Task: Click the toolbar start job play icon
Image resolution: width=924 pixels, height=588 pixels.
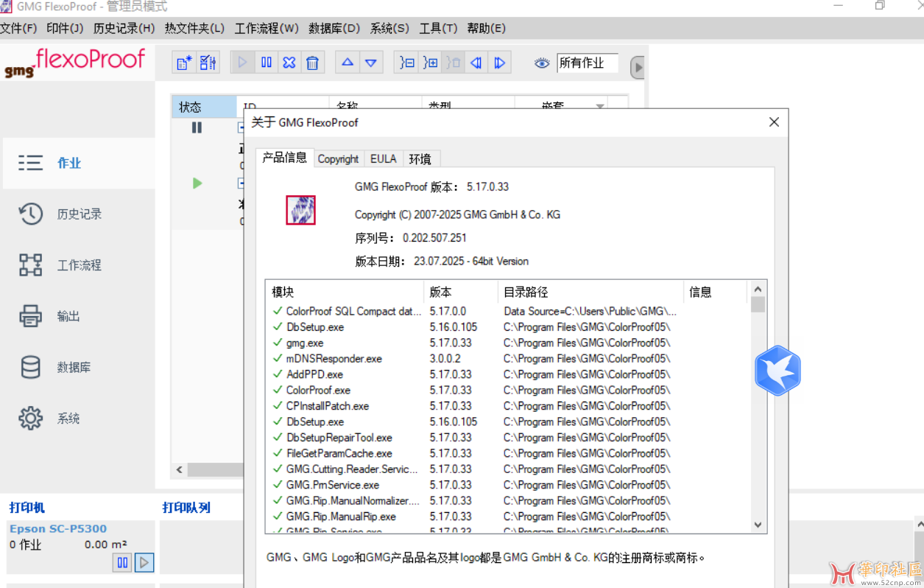Action: (x=242, y=63)
